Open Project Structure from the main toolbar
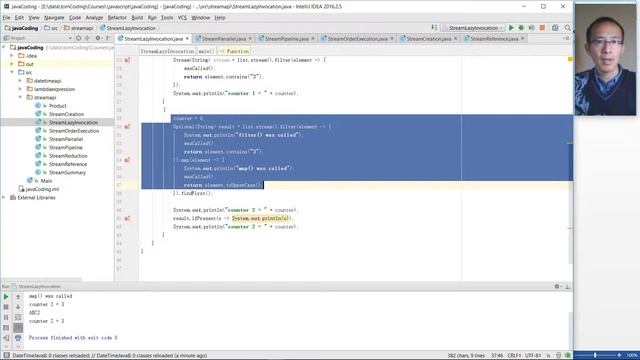640x360 pixels. pyautogui.click(x=555, y=28)
